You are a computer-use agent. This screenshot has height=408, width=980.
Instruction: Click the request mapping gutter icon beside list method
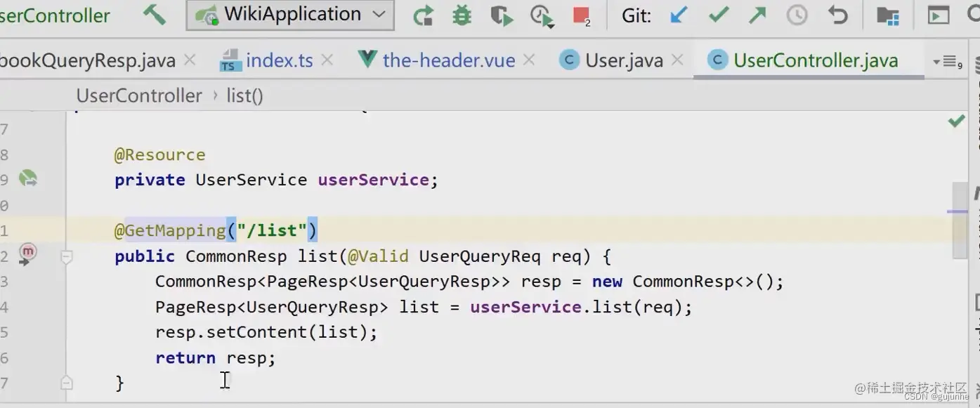(x=27, y=253)
